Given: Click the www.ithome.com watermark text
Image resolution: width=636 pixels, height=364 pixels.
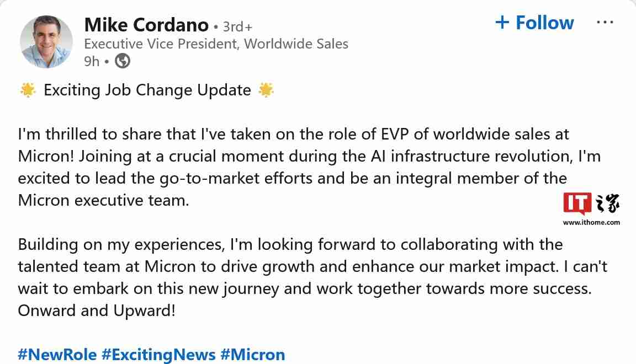Looking at the screenshot, I should (591, 223).
